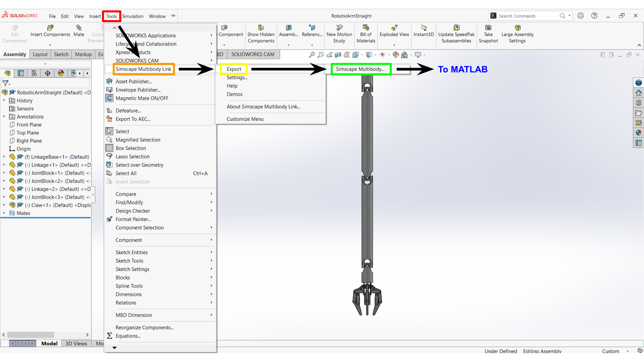Toggle Box Selection mode
This screenshot has height=362, width=644.
coord(131,148)
